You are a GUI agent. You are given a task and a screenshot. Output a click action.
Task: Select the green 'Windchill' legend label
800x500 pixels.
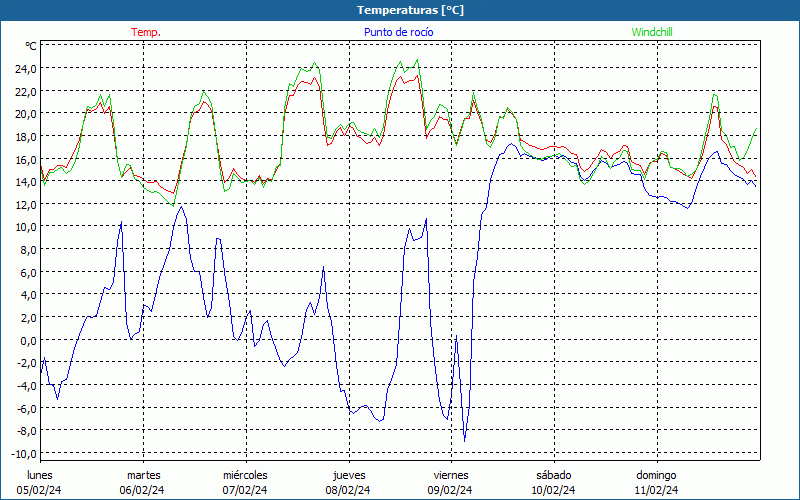[652, 32]
